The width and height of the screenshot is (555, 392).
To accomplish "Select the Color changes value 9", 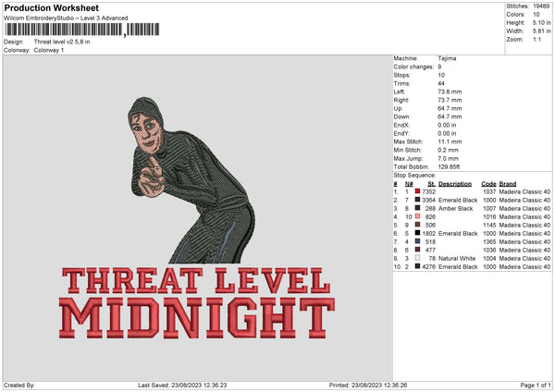I will [x=439, y=67].
